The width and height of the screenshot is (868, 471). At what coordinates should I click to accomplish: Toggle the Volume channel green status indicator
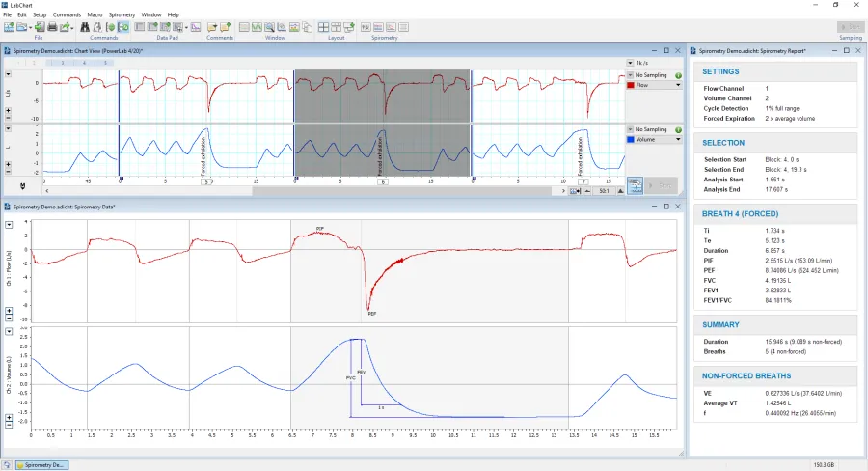(x=678, y=128)
